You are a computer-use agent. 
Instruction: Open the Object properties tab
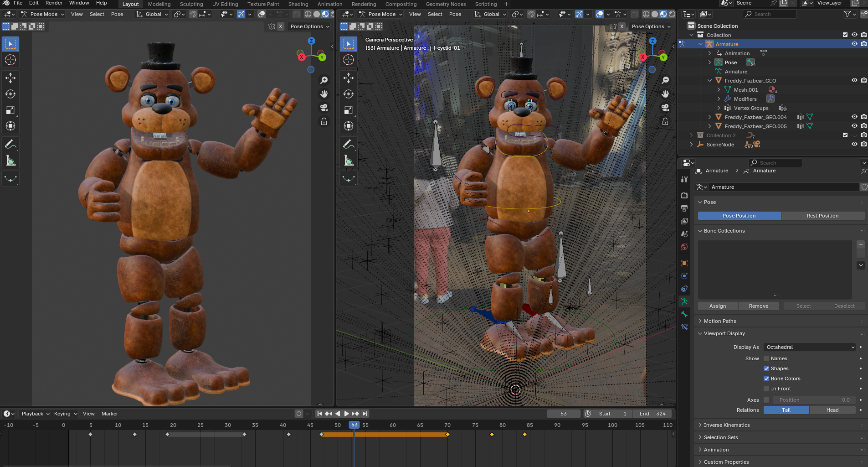click(x=684, y=263)
